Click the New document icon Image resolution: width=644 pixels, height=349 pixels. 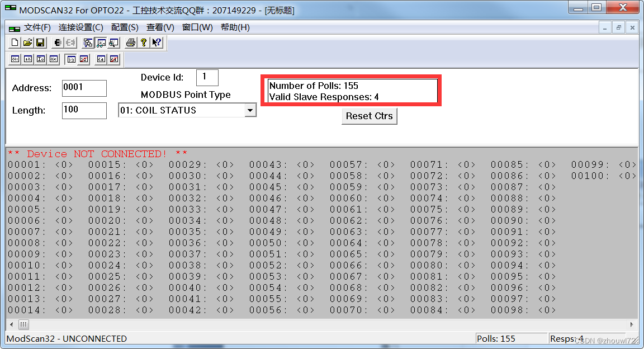(x=15, y=43)
